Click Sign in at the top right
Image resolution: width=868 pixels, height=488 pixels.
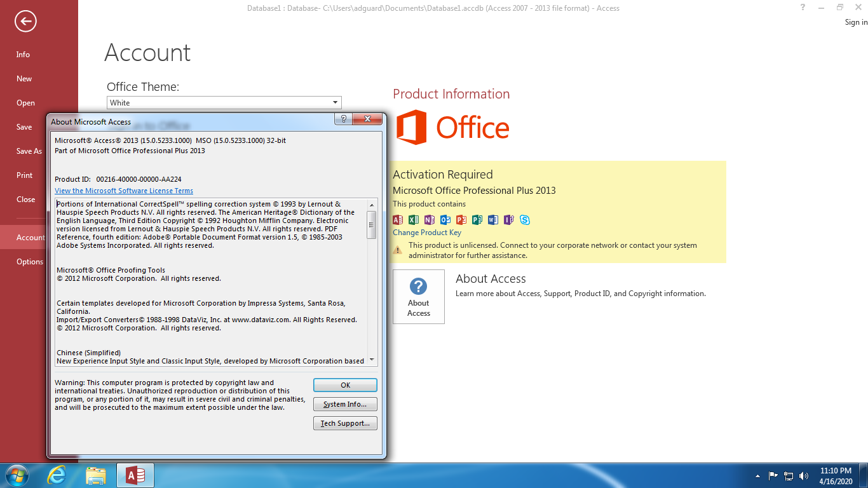[x=856, y=22]
